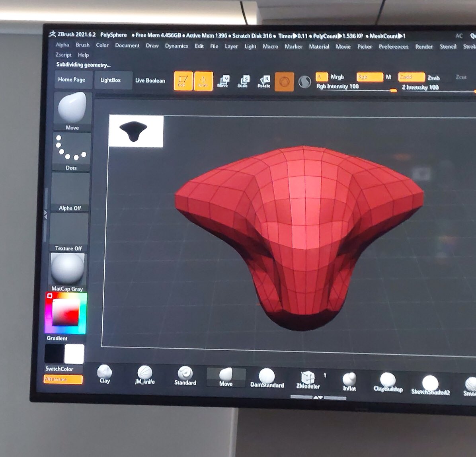
Task: Toggle the Zcut mode
Action: pos(461,77)
